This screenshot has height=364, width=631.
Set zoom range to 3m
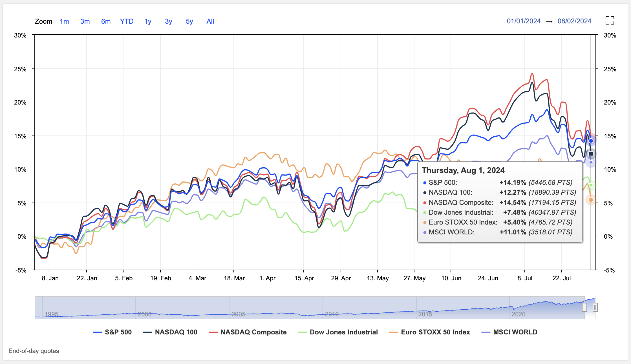tap(85, 21)
